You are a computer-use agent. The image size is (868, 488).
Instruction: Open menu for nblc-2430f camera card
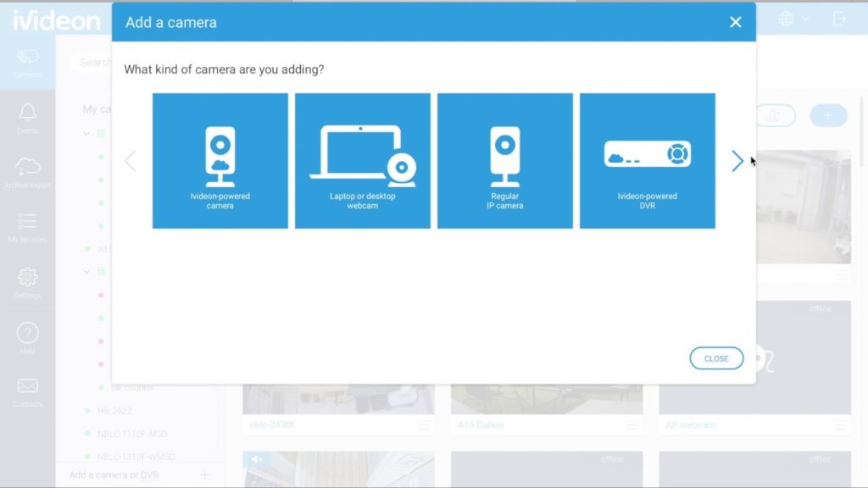click(x=424, y=425)
